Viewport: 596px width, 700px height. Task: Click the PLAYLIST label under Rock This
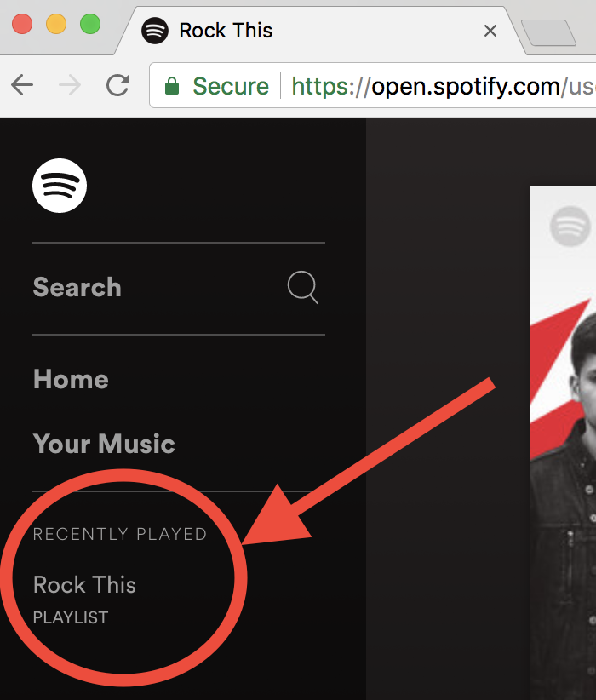click(71, 617)
